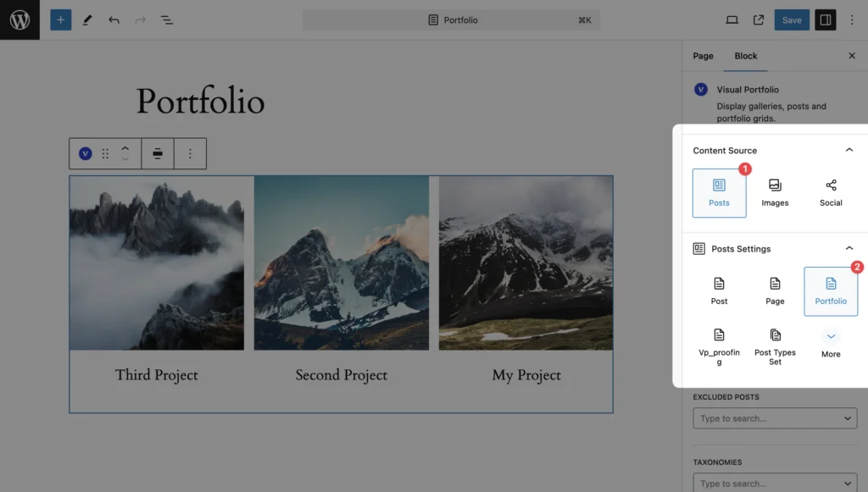Screen dimensions: 868x492
Task: Open block toolbar more options
Action: pos(190,153)
